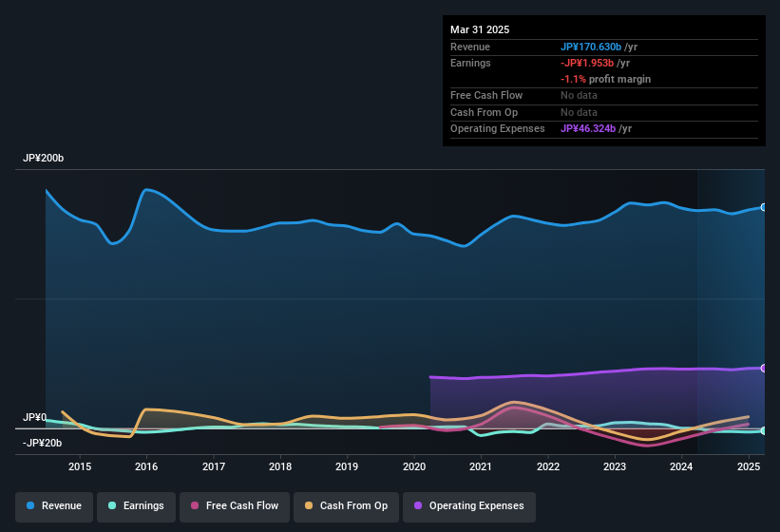Click the 2022 x-axis label

[547, 466]
